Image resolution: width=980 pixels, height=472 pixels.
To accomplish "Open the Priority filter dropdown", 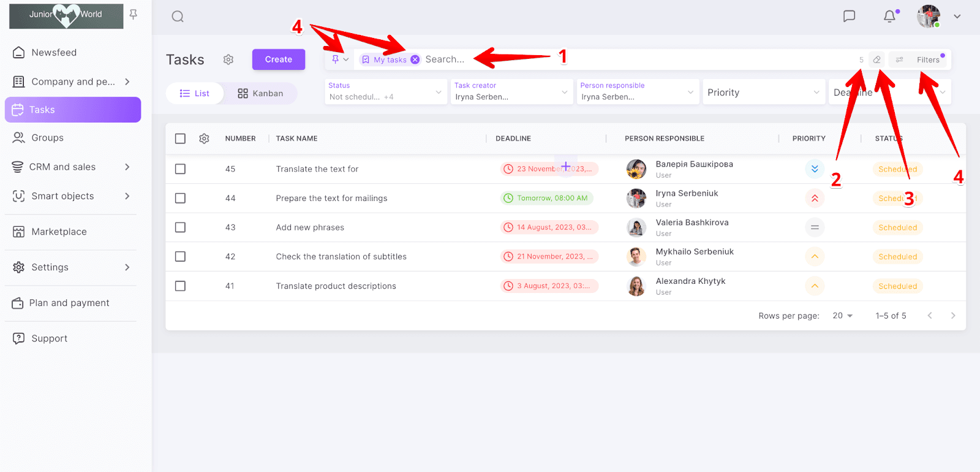I will tap(764, 92).
